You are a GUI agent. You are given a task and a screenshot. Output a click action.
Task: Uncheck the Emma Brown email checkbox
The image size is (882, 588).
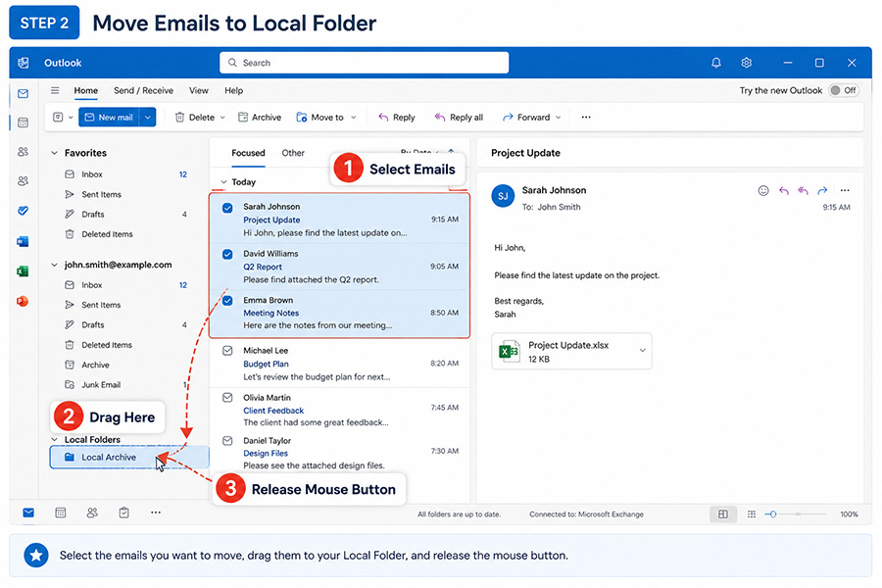227,301
